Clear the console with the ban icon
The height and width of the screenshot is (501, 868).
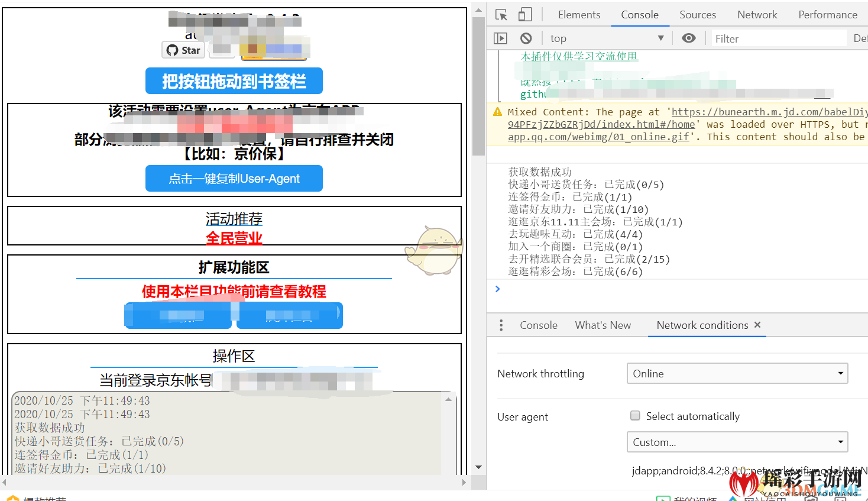pyautogui.click(x=526, y=38)
